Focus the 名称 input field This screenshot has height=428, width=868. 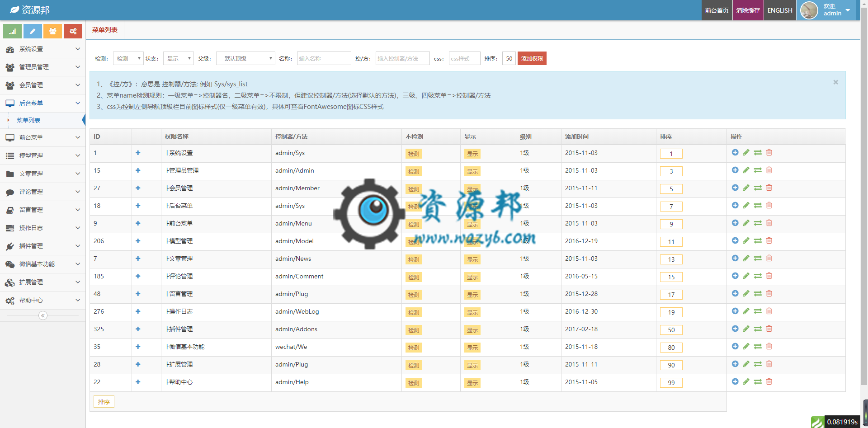[324, 58]
